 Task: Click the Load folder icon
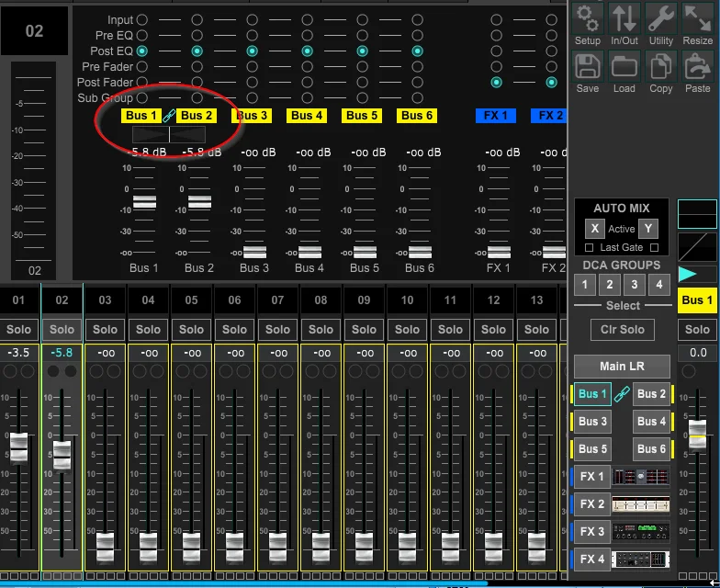click(x=624, y=66)
